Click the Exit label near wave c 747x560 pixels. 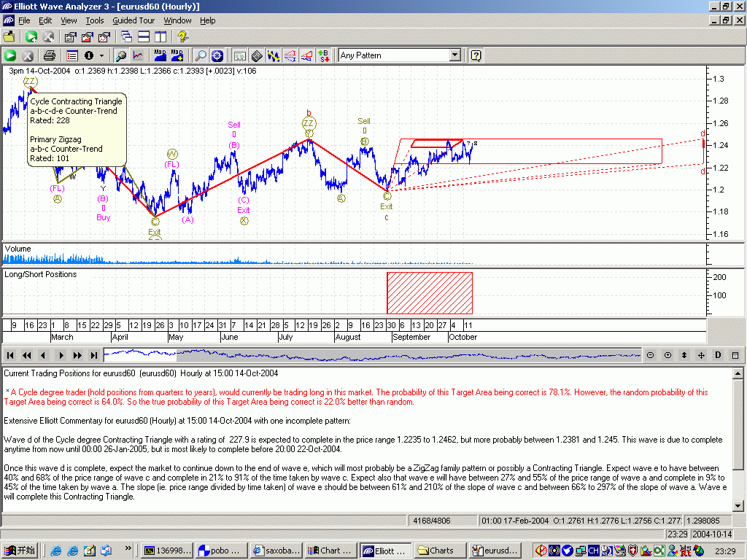[x=387, y=206]
